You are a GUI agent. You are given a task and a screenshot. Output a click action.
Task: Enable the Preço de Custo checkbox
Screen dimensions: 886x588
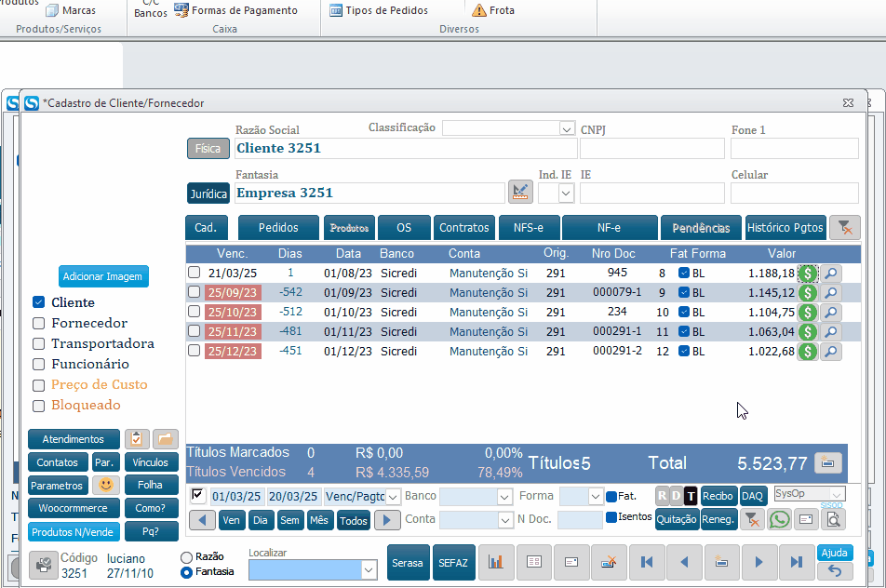38,385
